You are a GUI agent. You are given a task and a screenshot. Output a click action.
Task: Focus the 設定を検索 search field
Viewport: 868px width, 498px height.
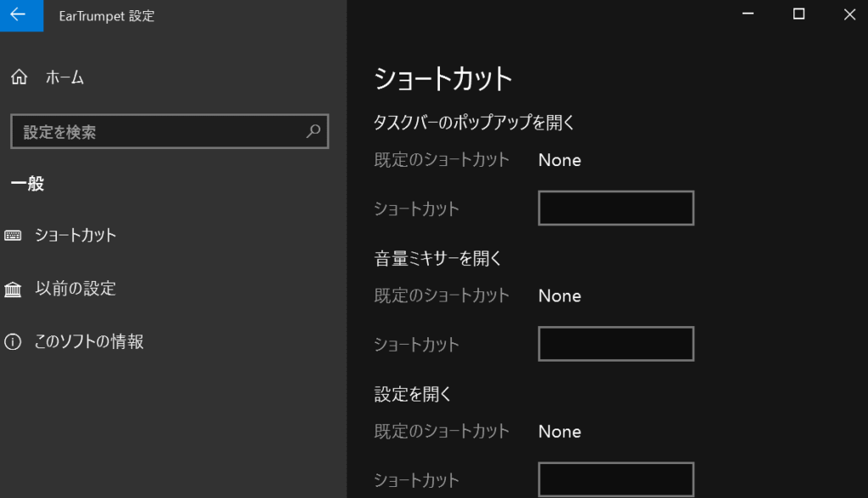pos(170,131)
